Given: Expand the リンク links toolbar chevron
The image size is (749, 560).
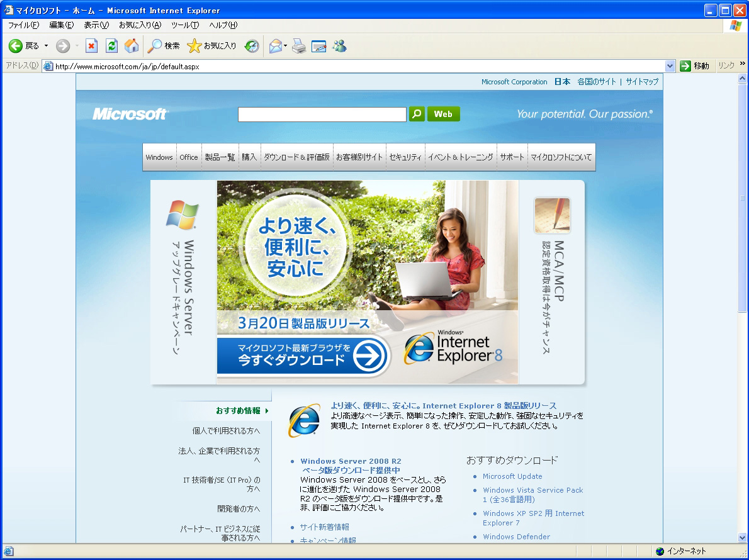Looking at the screenshot, I should coord(742,64).
